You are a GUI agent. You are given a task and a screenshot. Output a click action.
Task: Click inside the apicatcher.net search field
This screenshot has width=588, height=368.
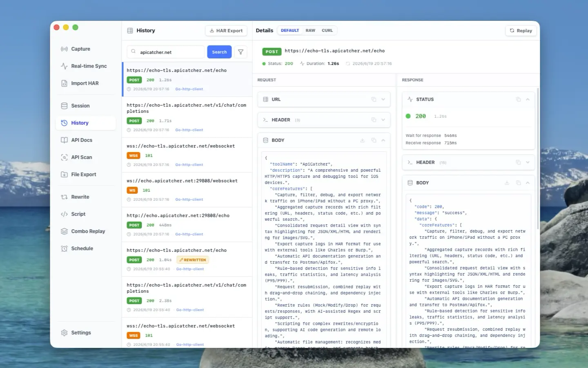[165, 52]
